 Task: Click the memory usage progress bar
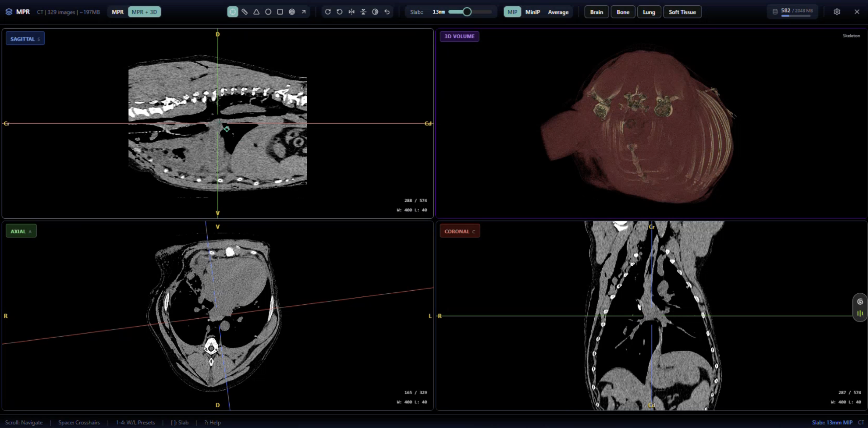[x=796, y=16]
